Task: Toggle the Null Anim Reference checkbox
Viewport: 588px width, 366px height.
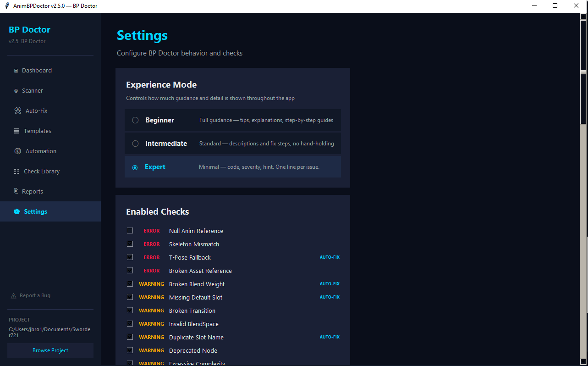Action: (x=130, y=231)
